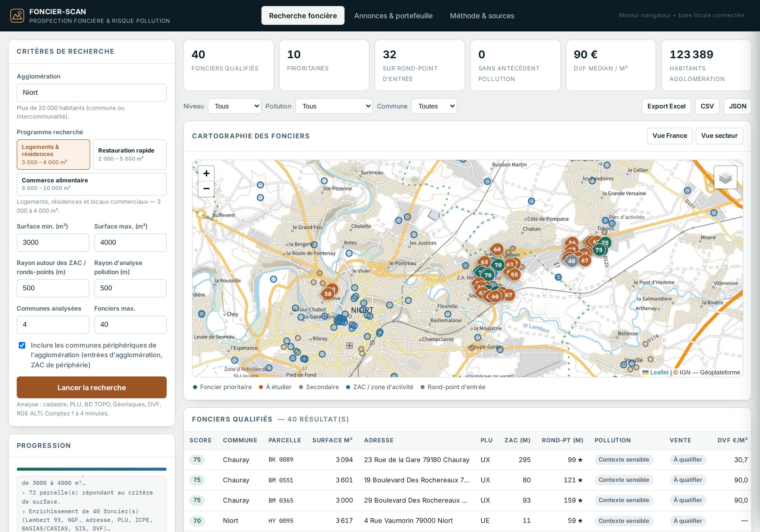Select the ZAC marker near les Justices
This screenshot has height=532, width=760.
tap(414, 234)
